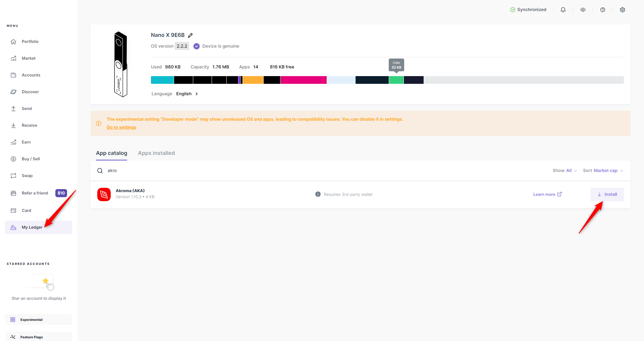Image resolution: width=644 pixels, height=341 pixels.
Task: Click the starred accounts placeholder star
Action: click(46, 281)
